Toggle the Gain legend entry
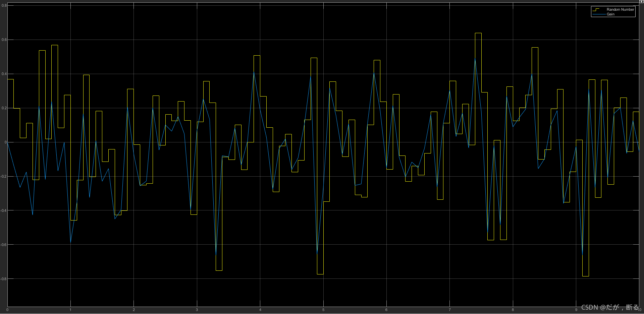Screen dimensions: 644x314 pos(610,14)
